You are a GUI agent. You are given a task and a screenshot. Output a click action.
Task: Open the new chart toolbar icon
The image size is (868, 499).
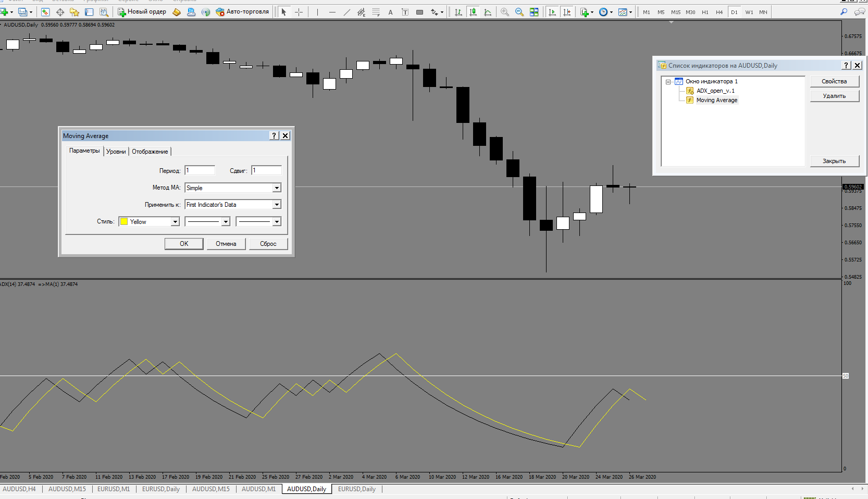5,12
